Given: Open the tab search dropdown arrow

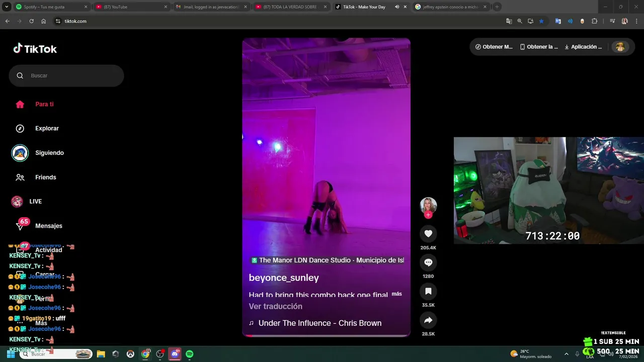Looking at the screenshot, I should tap(7, 7).
